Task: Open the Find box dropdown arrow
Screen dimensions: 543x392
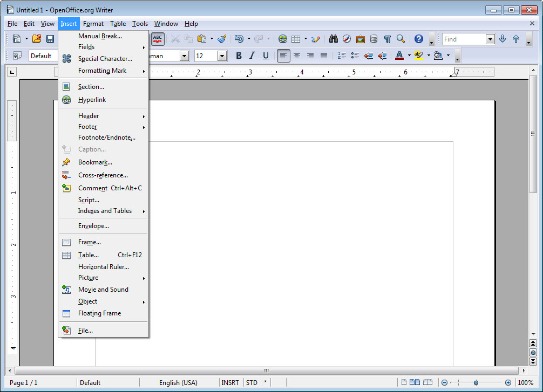Action: (x=490, y=39)
